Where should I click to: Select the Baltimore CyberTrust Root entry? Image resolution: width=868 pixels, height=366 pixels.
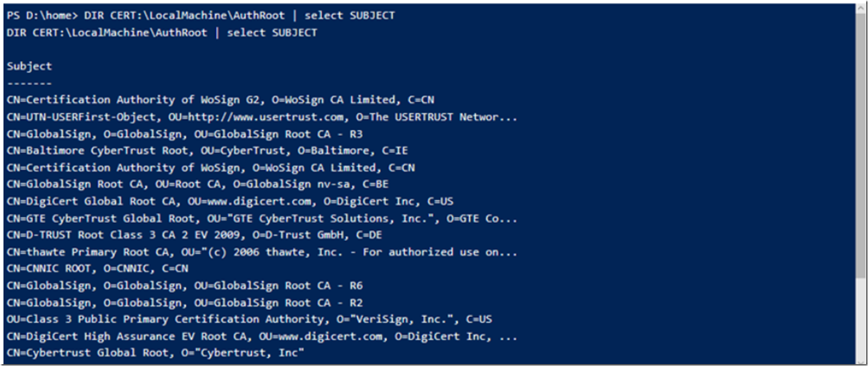tap(207, 150)
